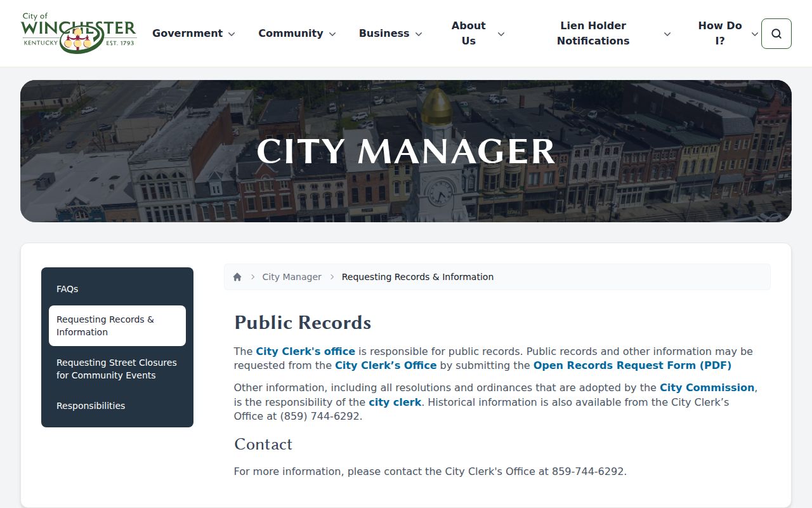Go to home via breadcrumb house icon
The image size is (812, 508).
coord(237,277)
